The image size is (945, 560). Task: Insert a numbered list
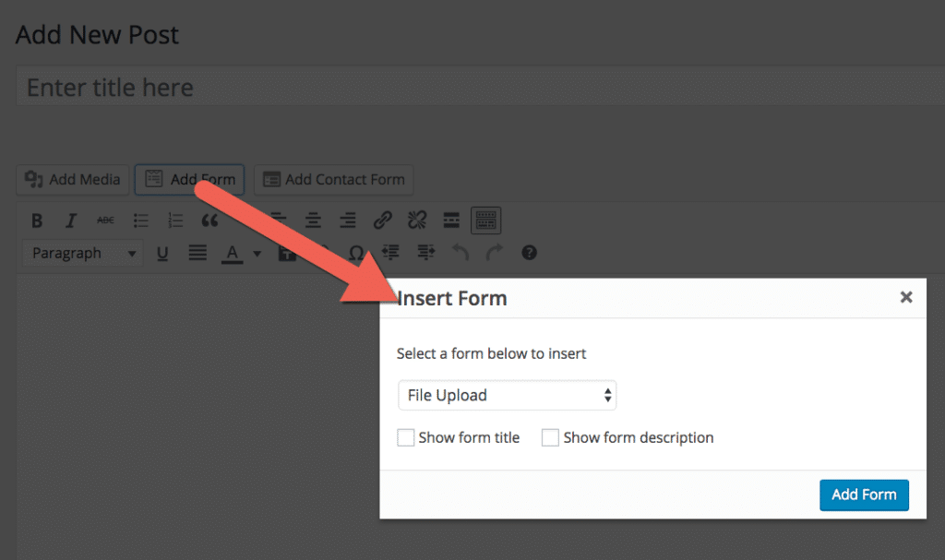click(175, 220)
